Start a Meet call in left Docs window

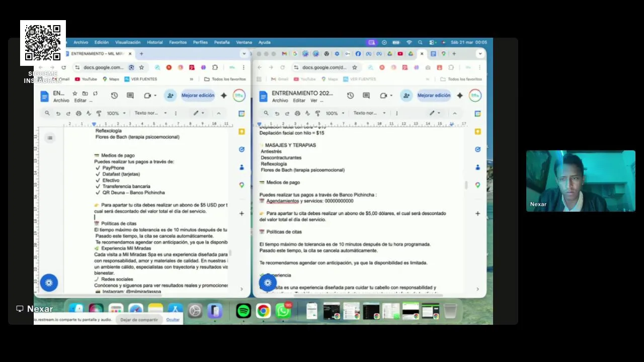[147, 96]
